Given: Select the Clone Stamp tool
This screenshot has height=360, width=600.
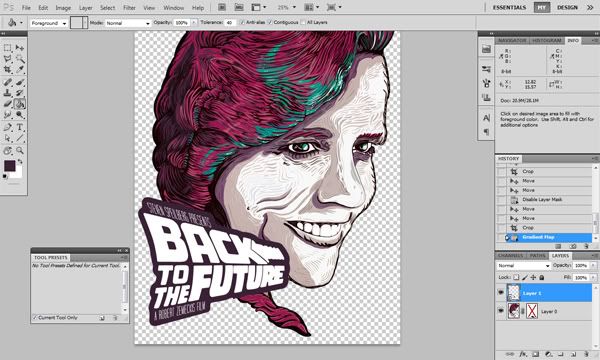Looking at the screenshot, I should (8, 93).
